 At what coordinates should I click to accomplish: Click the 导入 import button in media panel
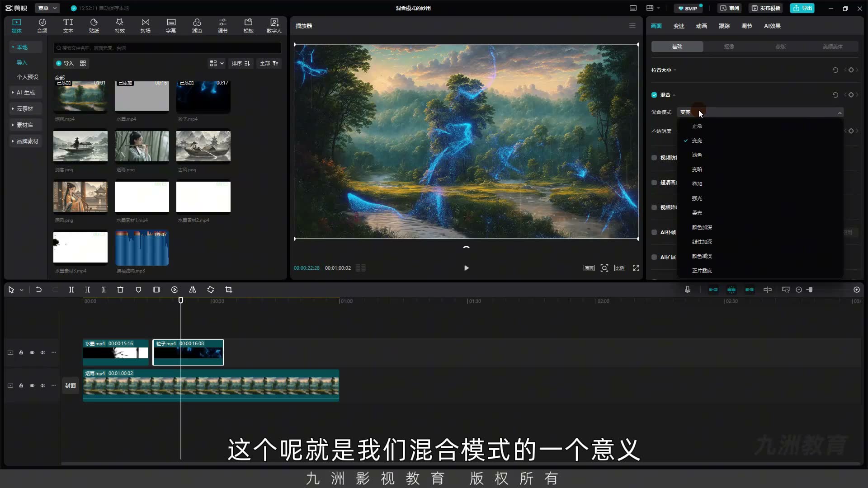(65, 63)
